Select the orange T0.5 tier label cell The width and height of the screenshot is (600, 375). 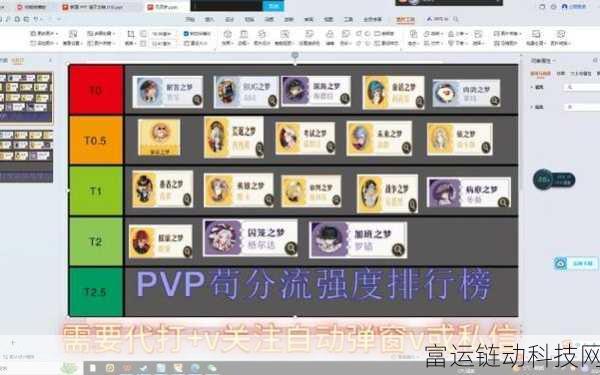pyautogui.click(x=96, y=140)
